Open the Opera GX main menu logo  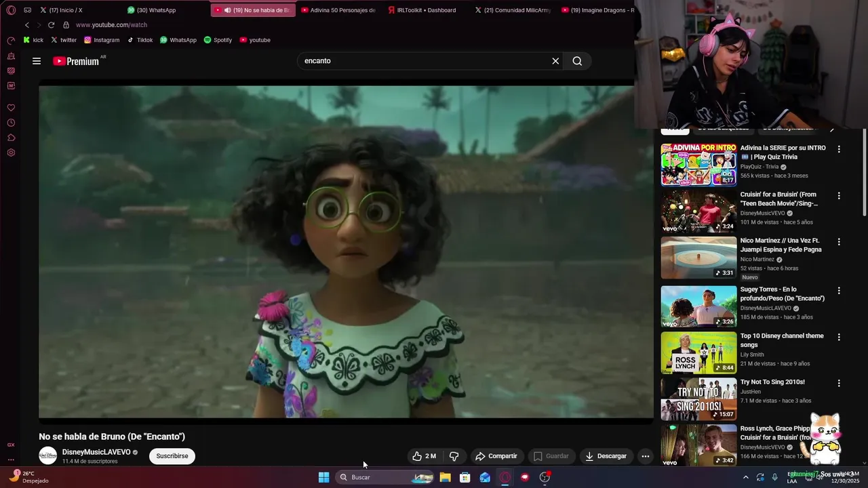pos(11,10)
